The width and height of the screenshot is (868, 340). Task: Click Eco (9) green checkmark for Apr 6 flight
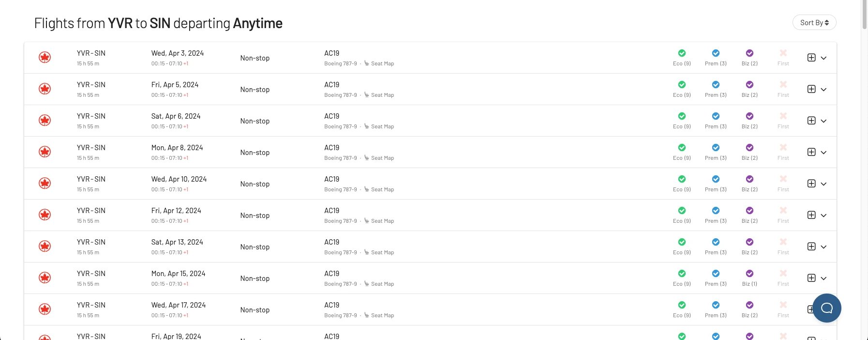pos(682,116)
